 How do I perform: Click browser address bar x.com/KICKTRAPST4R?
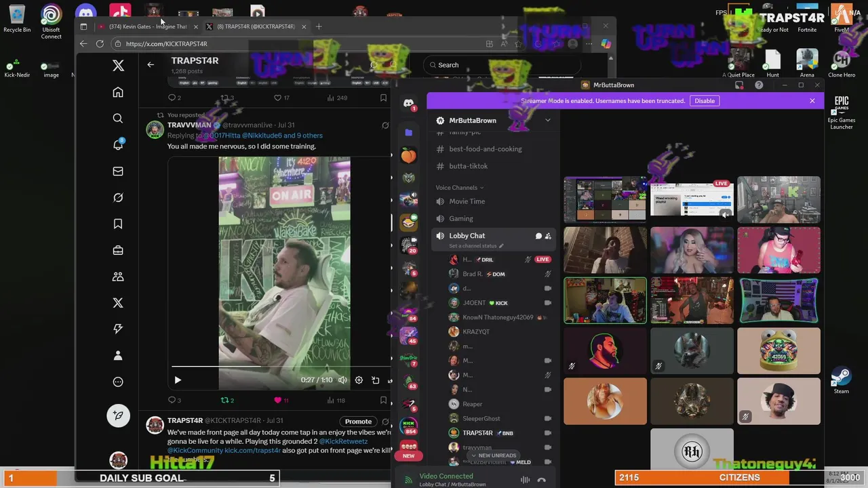pyautogui.click(x=298, y=43)
